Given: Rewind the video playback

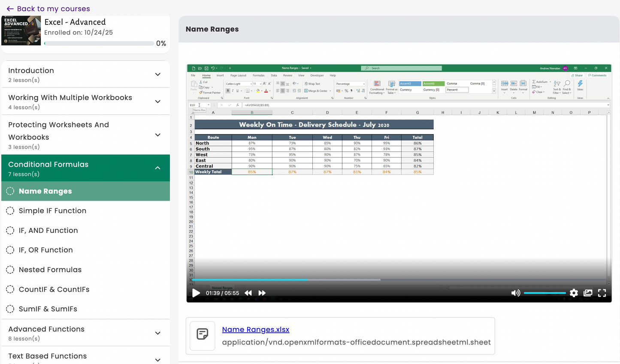Looking at the screenshot, I should pyautogui.click(x=248, y=293).
